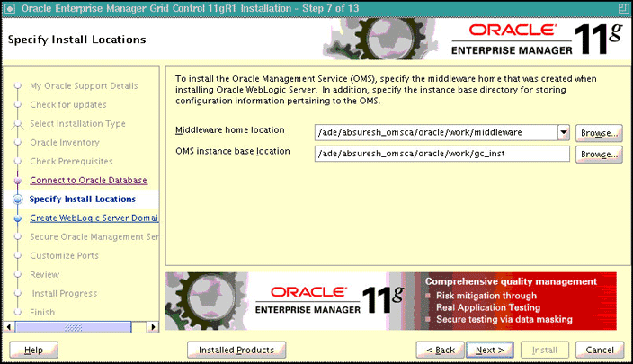This screenshot has height=364, width=633.
Task: Open the Create WebLogic Server Domain step
Action: [x=94, y=218]
